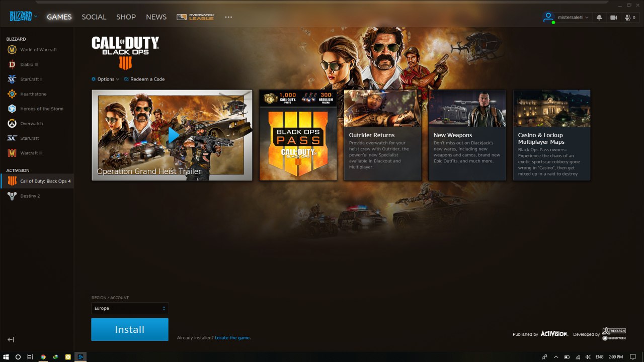Select World of Warcraft icon in sidebar
Screen dimensions: 644x362
click(12, 50)
